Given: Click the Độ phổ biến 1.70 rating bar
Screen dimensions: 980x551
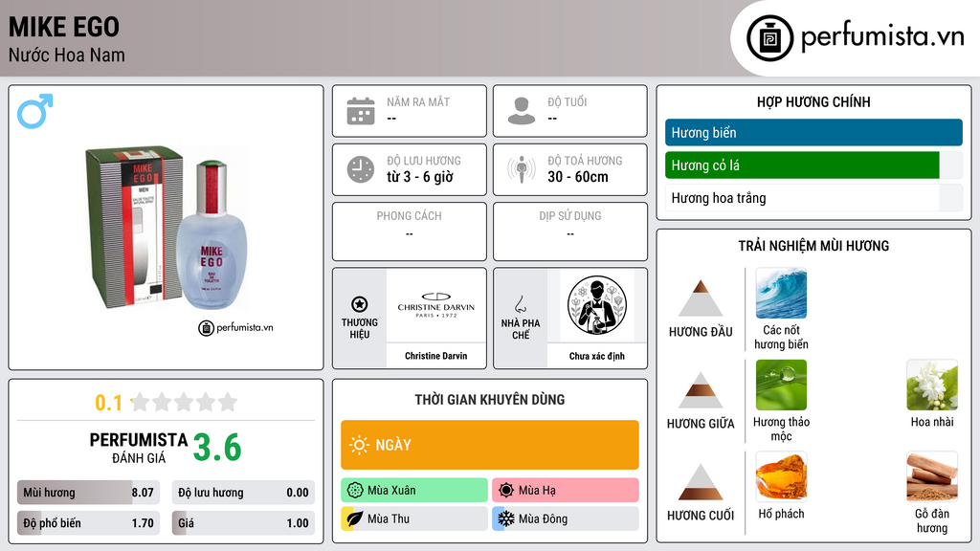Looking at the screenshot, I should click(x=88, y=523).
